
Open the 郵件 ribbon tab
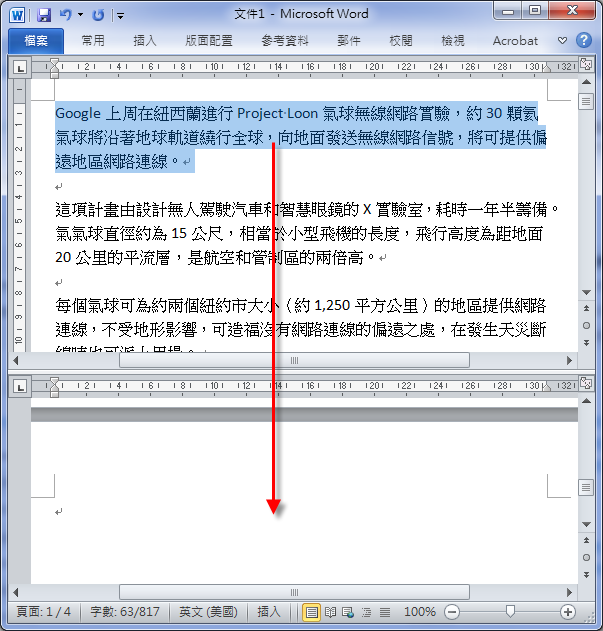(x=349, y=41)
